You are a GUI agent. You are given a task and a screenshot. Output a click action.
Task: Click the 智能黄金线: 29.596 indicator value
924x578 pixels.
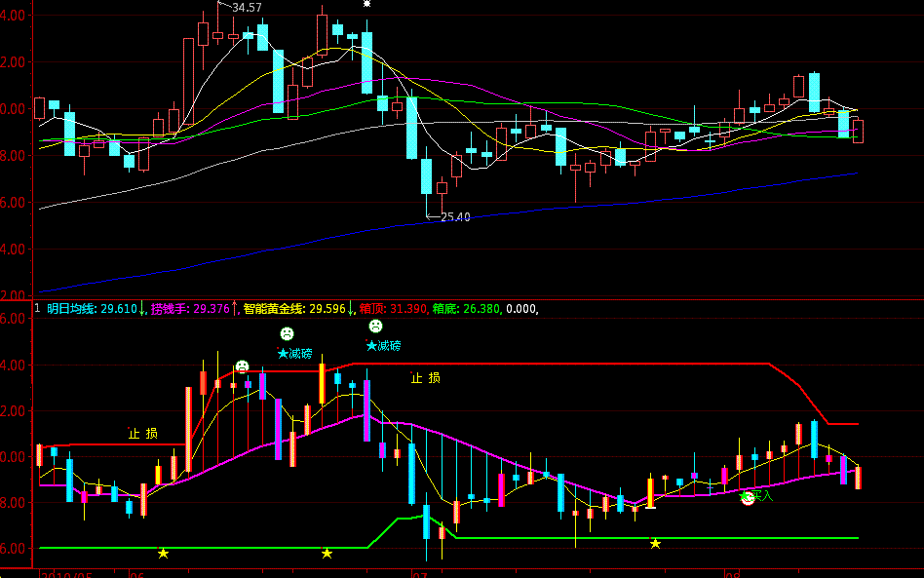[294, 309]
